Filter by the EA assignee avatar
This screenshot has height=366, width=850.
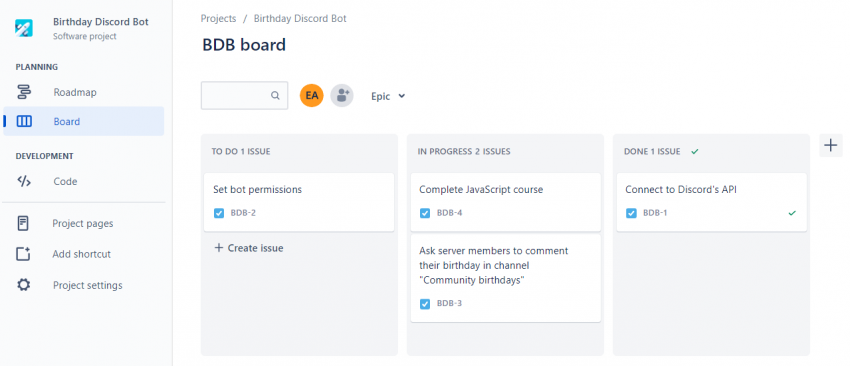[312, 96]
